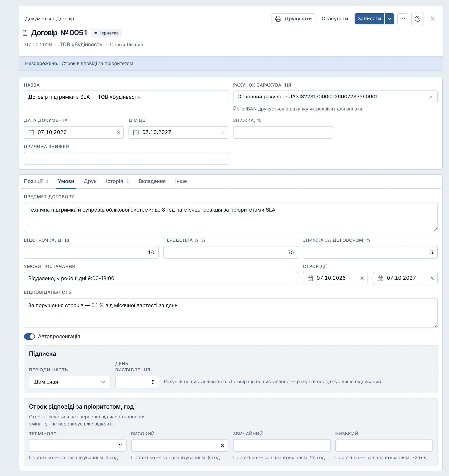Focus the Знижка, % input

tap(283, 132)
